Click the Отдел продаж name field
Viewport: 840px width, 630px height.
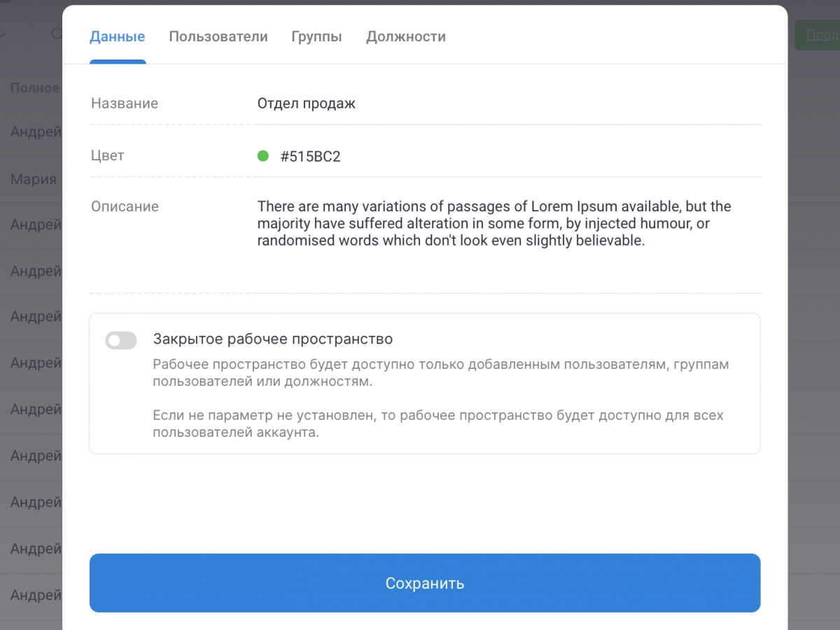click(x=307, y=104)
